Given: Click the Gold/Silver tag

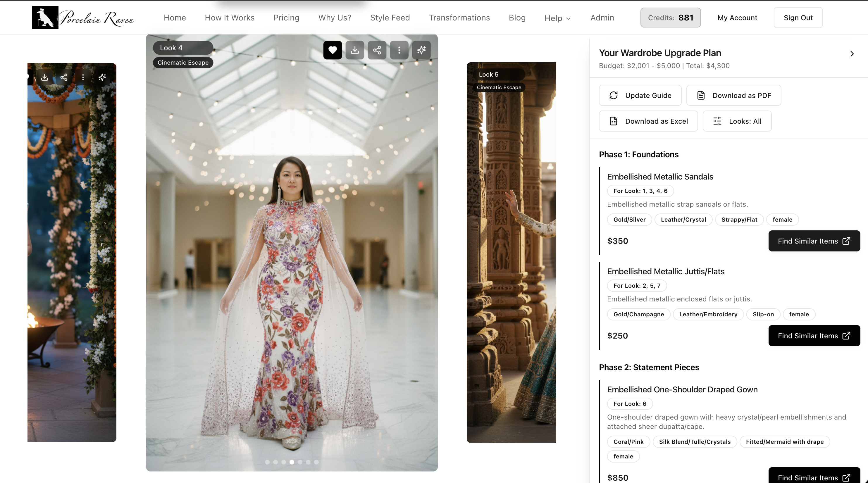Looking at the screenshot, I should [x=629, y=220].
